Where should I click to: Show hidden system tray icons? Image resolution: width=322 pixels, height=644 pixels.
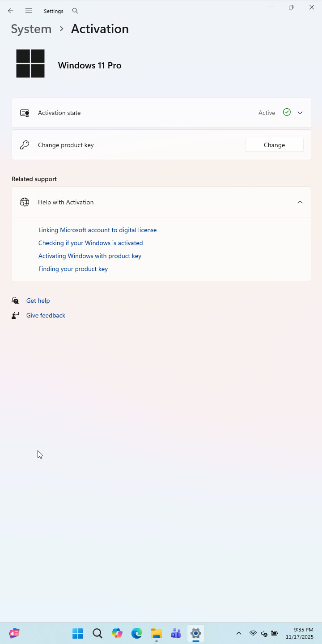tap(239, 633)
